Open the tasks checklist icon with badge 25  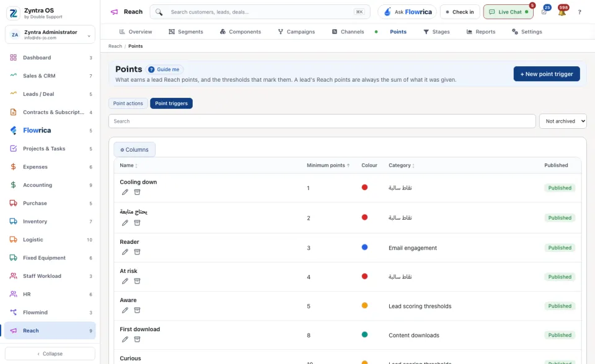pyautogui.click(x=544, y=12)
